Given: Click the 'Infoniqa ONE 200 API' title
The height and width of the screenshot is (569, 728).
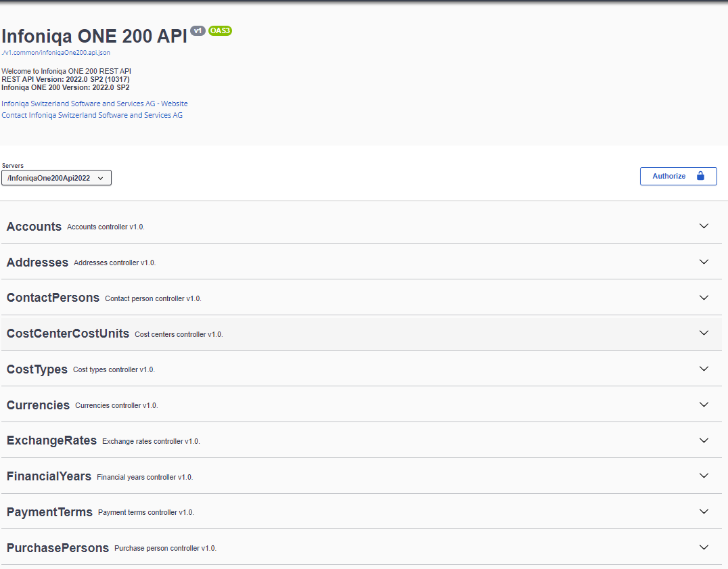Looking at the screenshot, I should point(94,37).
